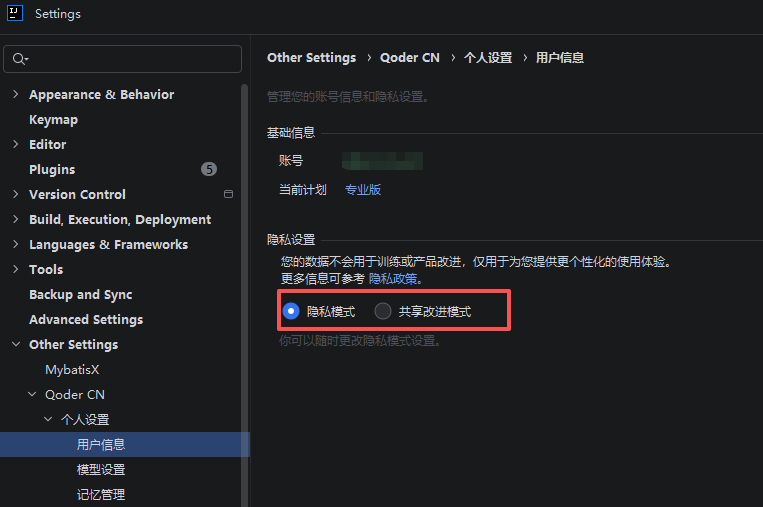763x507 pixels.
Task: Click the 你可以随时更改隐私模式设置 hint text
Action: coord(360,341)
